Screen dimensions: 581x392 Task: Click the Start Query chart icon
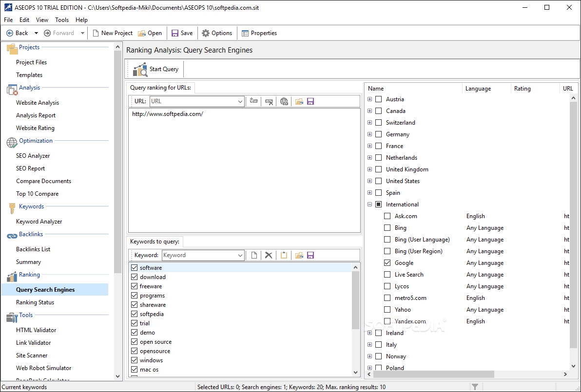pyautogui.click(x=140, y=69)
